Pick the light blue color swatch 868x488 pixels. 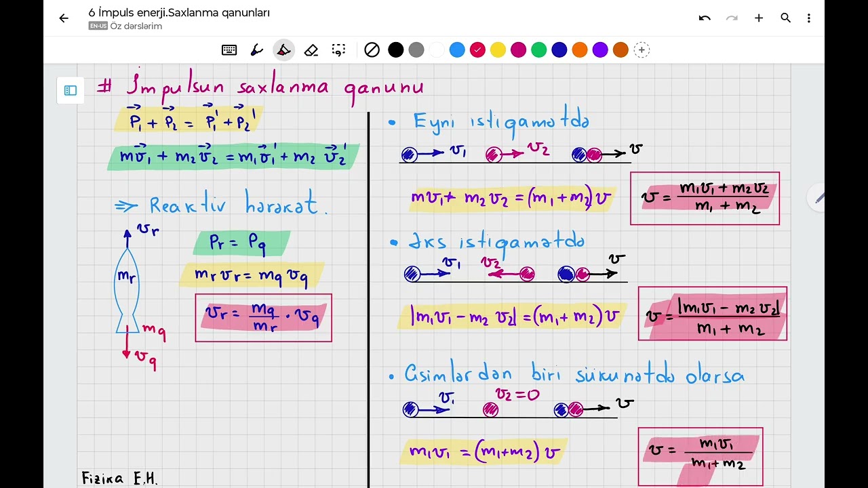pos(457,49)
